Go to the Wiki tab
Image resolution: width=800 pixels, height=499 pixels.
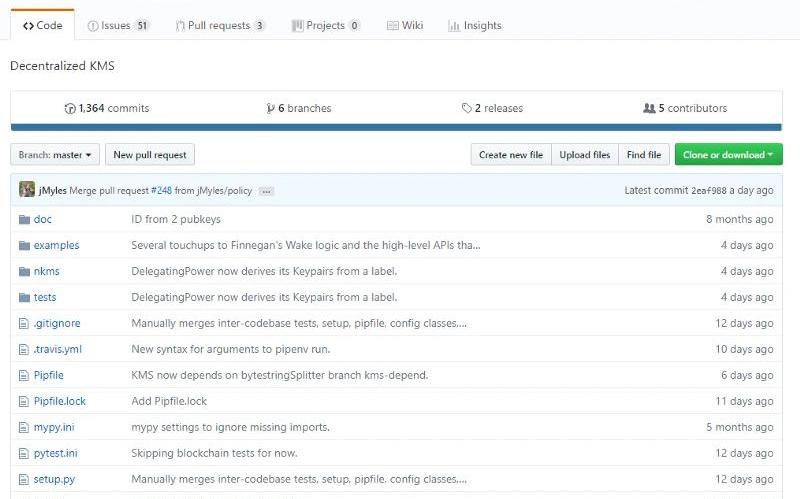pos(405,25)
